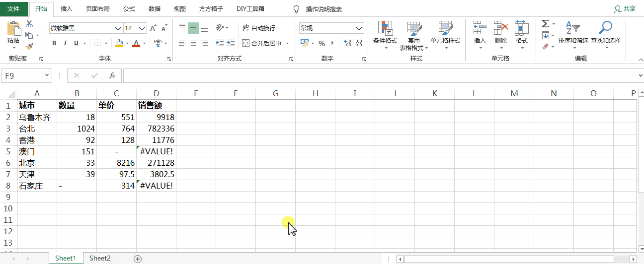Open merge and center dropdown arrow
The height and width of the screenshot is (264, 644).
288,43
